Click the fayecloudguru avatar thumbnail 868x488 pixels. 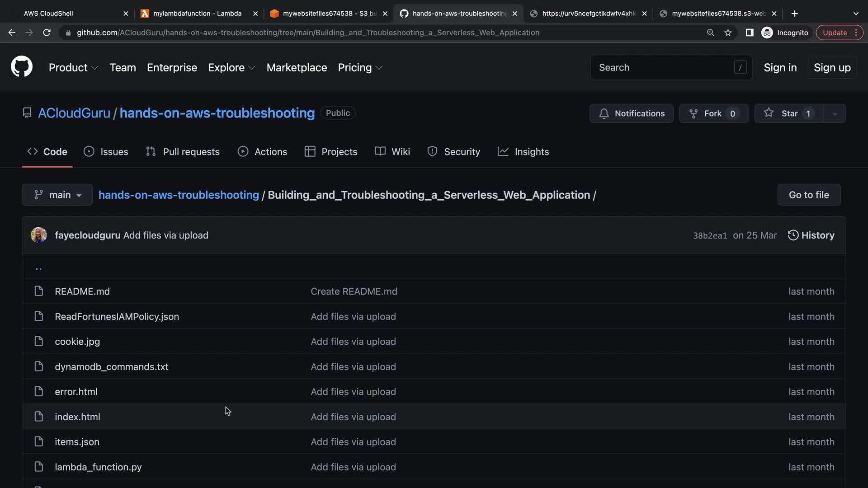(39, 235)
